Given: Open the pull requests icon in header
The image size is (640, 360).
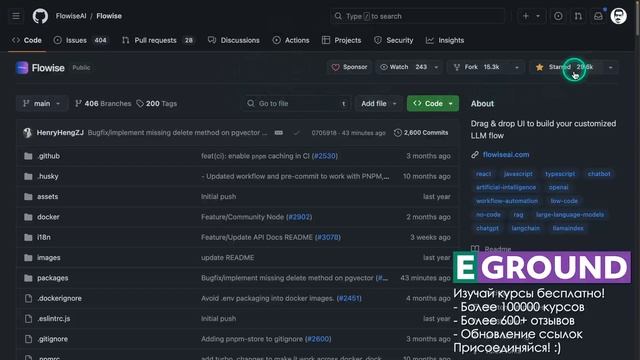Looking at the screenshot, I should 578,16.
